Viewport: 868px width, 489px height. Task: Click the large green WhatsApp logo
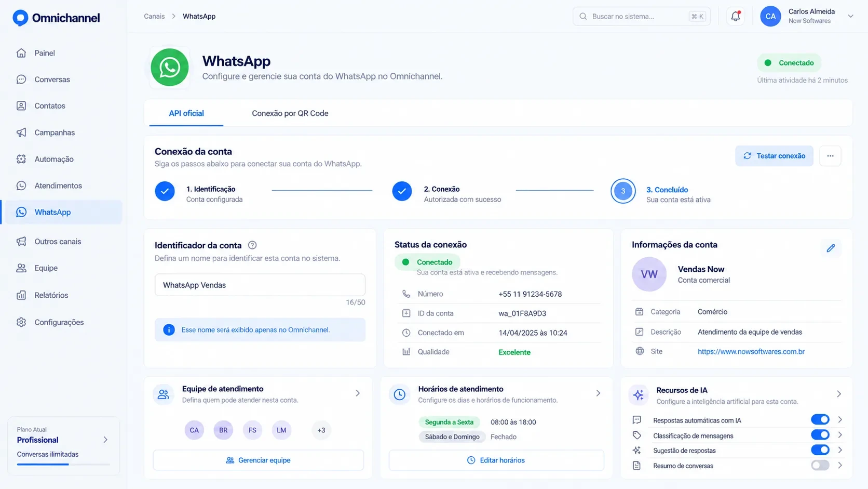170,68
